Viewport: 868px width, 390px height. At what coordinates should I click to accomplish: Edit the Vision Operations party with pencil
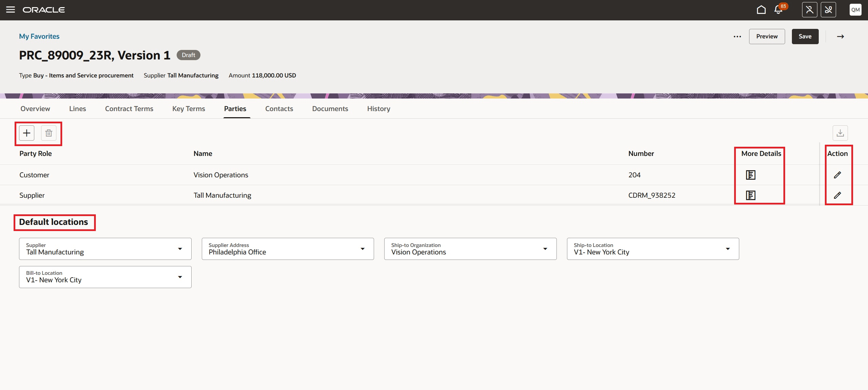pyautogui.click(x=837, y=175)
